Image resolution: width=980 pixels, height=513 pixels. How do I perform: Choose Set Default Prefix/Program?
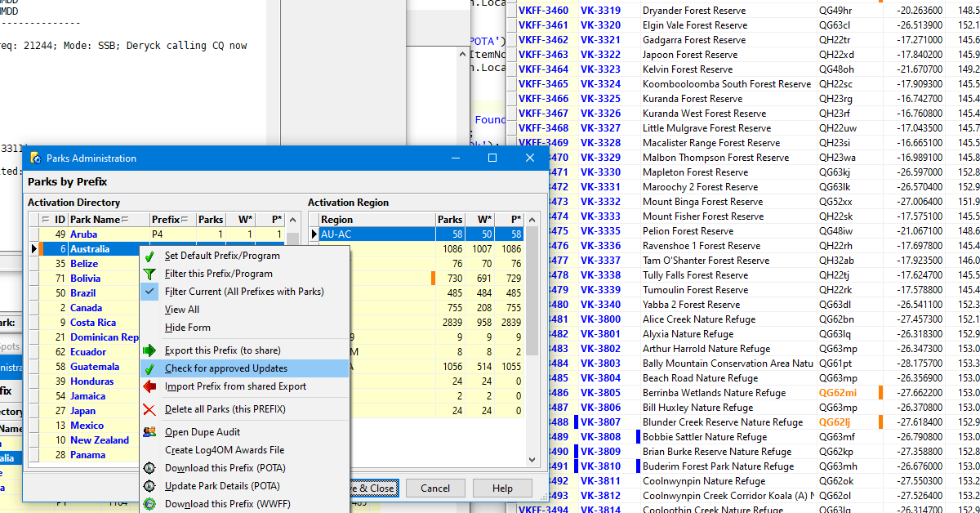click(x=244, y=256)
